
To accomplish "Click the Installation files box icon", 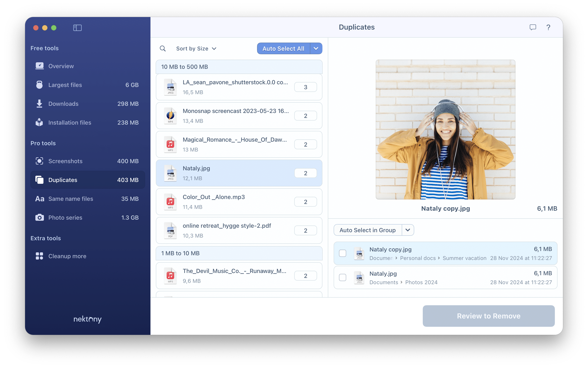I will click(39, 122).
